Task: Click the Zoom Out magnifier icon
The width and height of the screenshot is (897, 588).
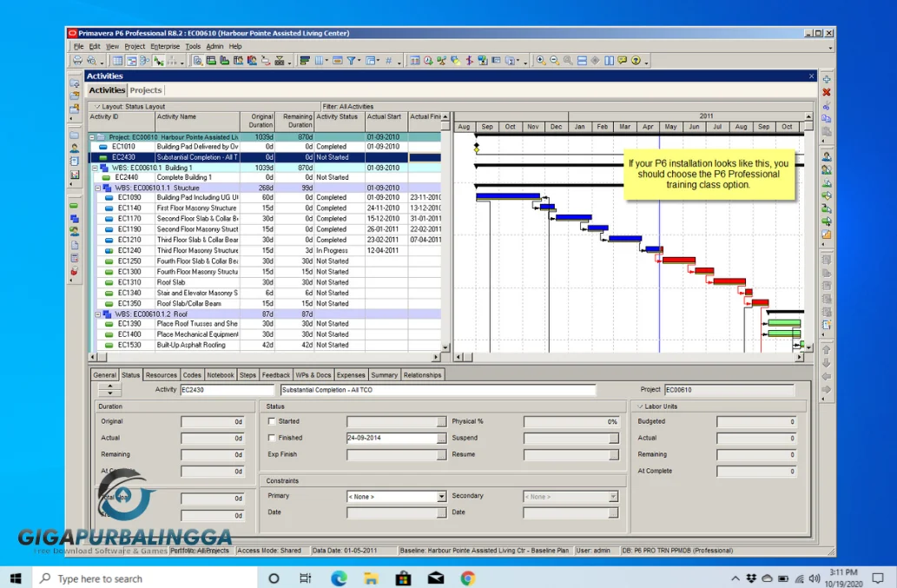Action: (554, 60)
